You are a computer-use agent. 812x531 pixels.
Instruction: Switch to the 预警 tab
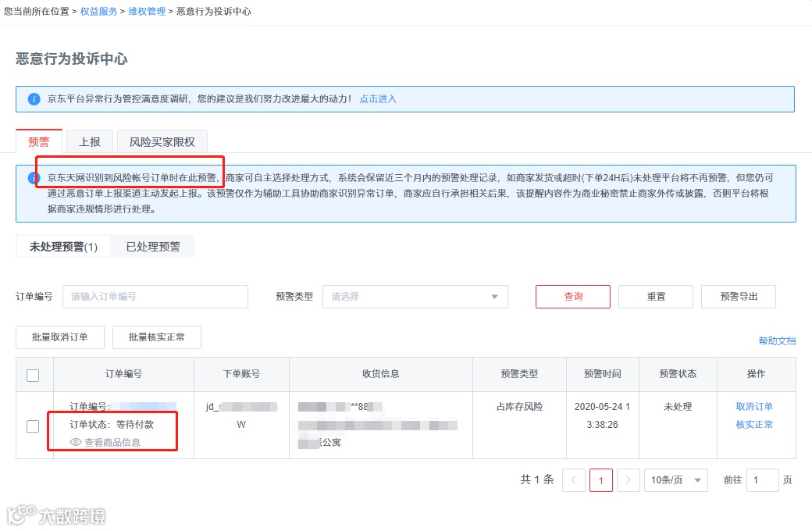39,141
